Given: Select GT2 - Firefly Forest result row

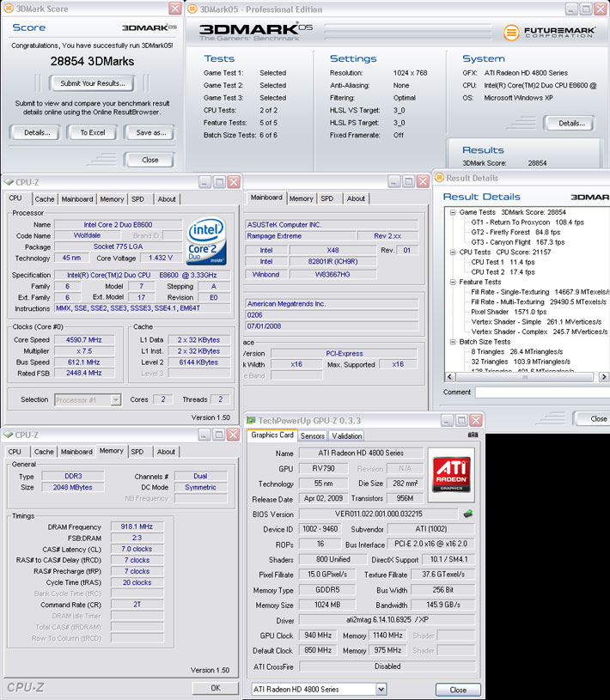Looking at the screenshot, I should 515,232.
